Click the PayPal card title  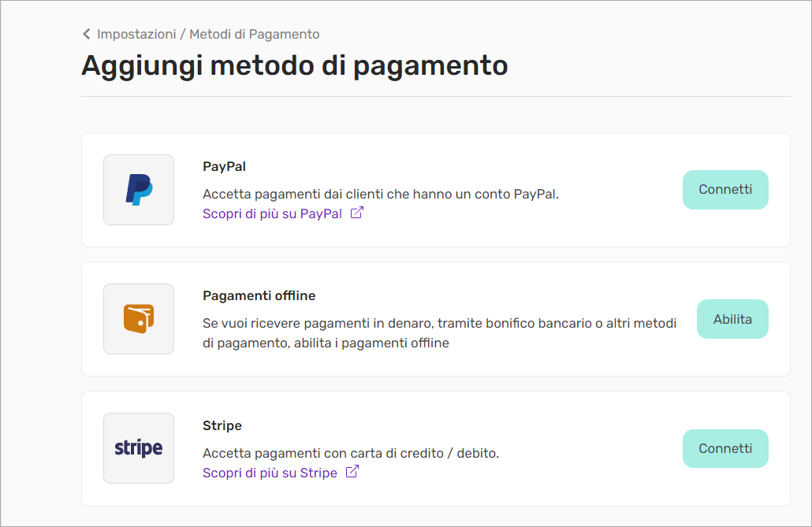pos(224,167)
